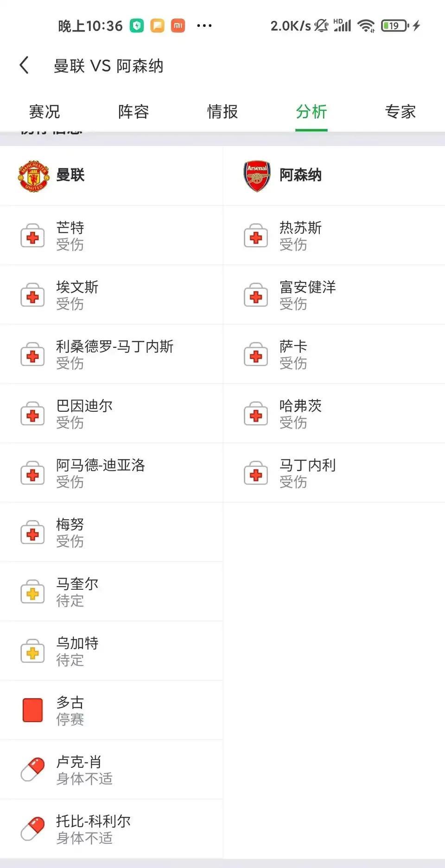Screen dimensions: 445x868
Task: Switch to the 赛况 tab
Action: [x=44, y=112]
